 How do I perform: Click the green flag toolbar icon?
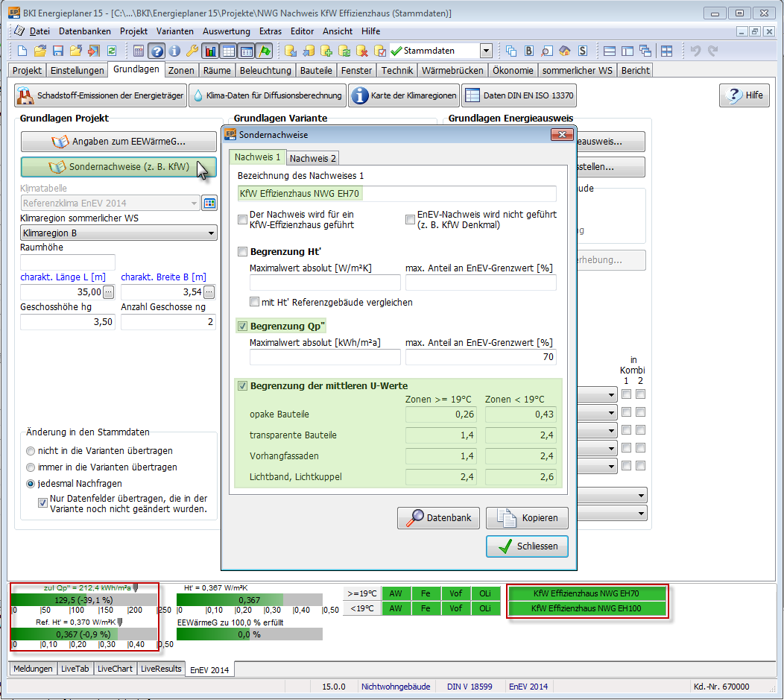tap(265, 51)
